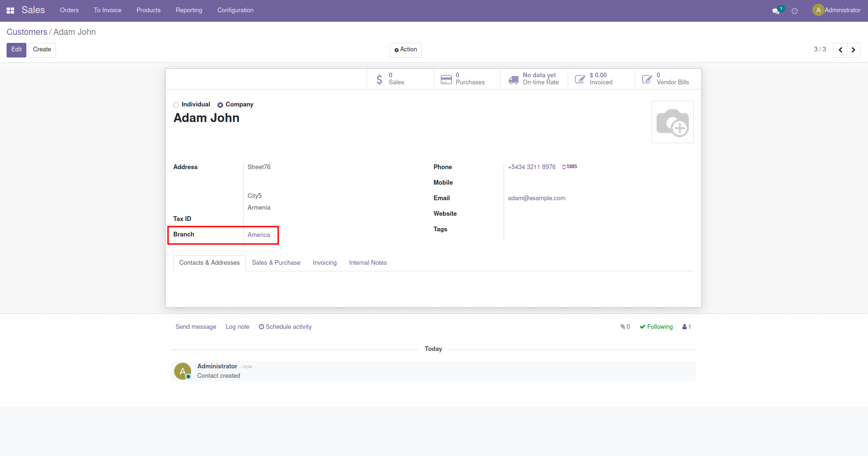The height and width of the screenshot is (456, 868).
Task: Click the Administrator author name in chatter
Action: 217,366
